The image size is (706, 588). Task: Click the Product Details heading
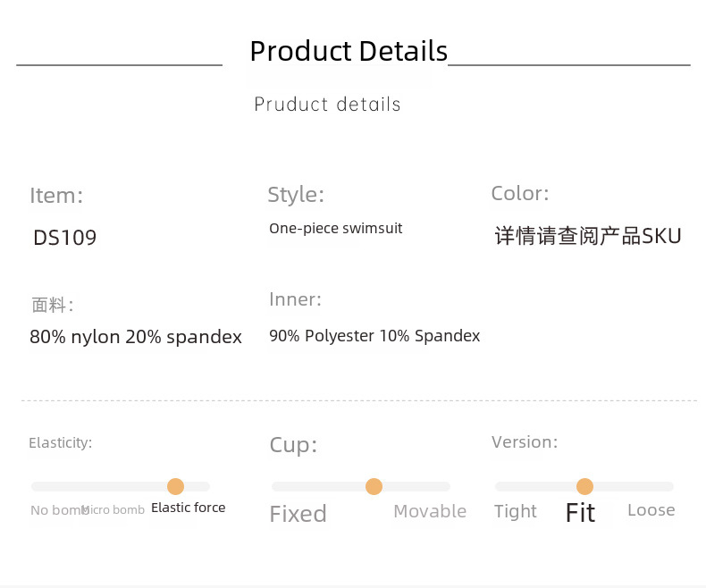click(x=349, y=51)
